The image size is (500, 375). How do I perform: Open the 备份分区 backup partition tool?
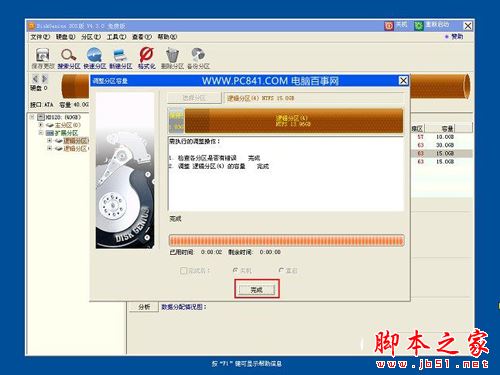[198, 55]
